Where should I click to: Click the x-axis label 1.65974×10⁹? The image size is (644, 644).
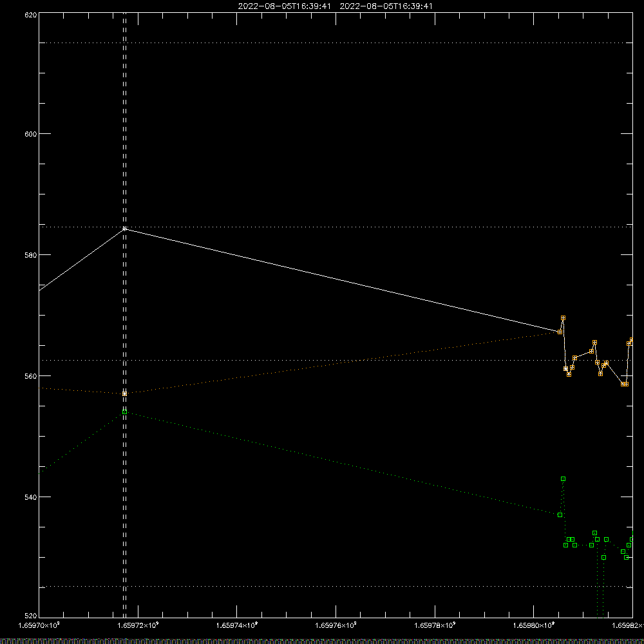coord(237,625)
